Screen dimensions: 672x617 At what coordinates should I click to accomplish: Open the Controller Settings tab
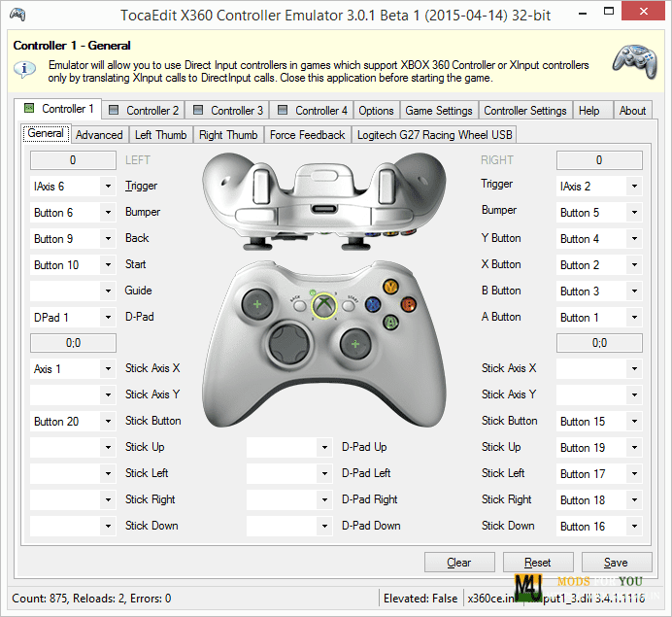pos(525,110)
